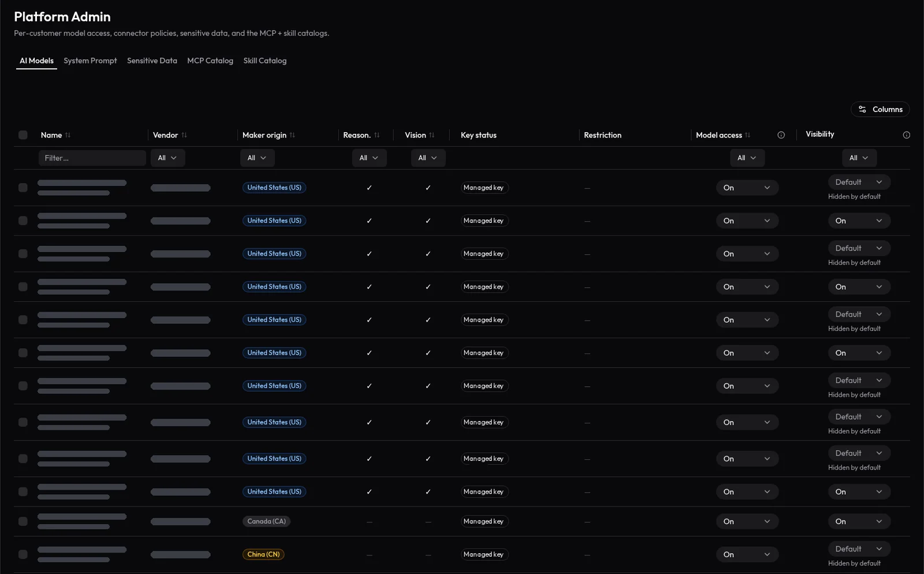Image resolution: width=924 pixels, height=574 pixels.
Task: Select the China (CN) row checkbox
Action: 23,554
